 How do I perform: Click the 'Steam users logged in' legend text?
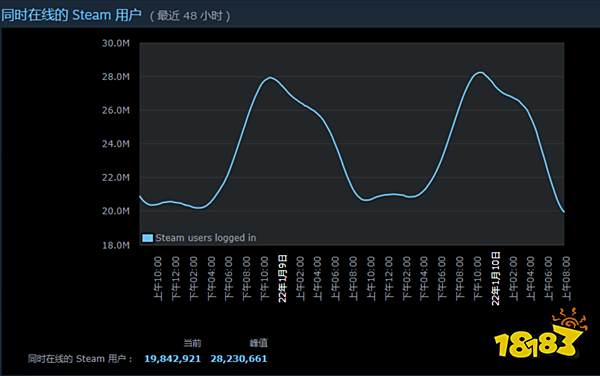(206, 238)
